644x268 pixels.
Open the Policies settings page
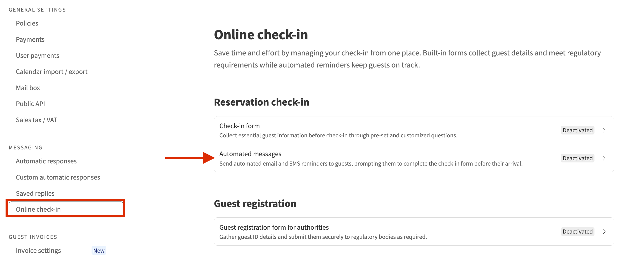(27, 23)
